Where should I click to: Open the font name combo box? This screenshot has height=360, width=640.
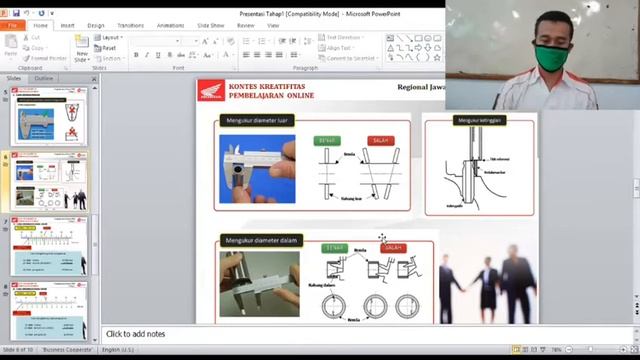click(155, 41)
